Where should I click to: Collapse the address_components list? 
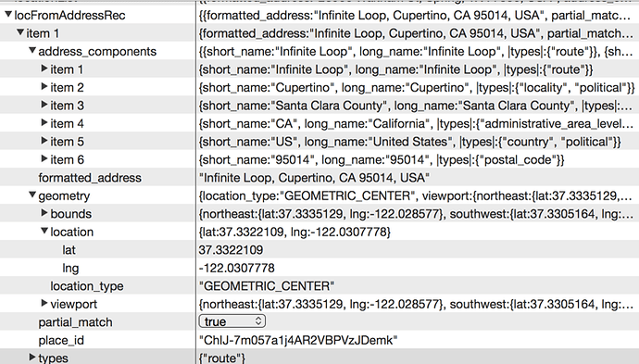pos(32,51)
